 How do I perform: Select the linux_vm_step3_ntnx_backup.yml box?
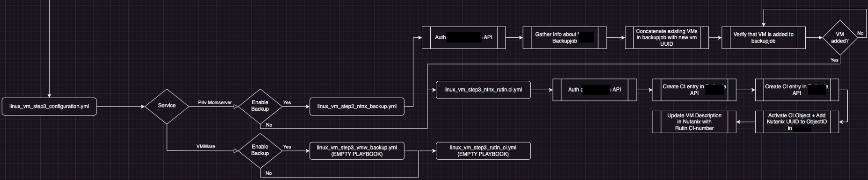357,107
